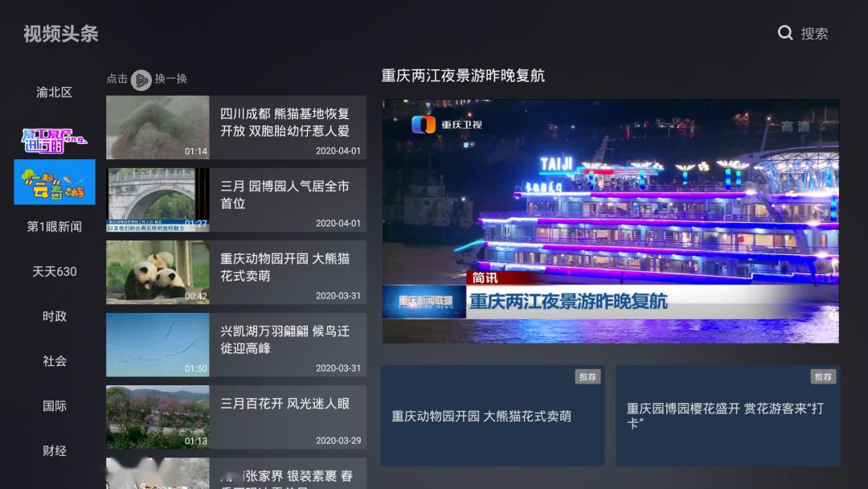Open the 天天630 section

point(53,272)
